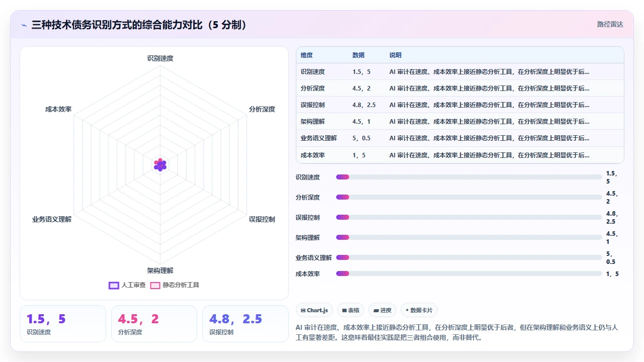
Task: Click the 成本效率 progress bar
Action: 469,274
